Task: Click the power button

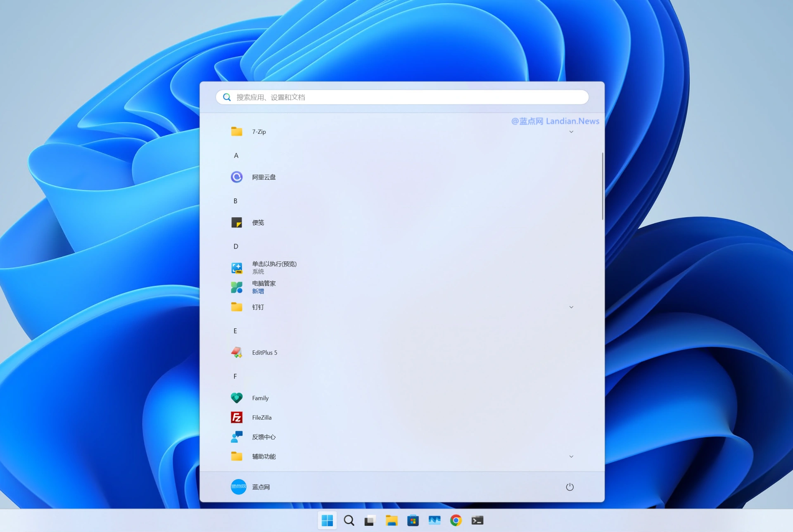Action: point(570,487)
